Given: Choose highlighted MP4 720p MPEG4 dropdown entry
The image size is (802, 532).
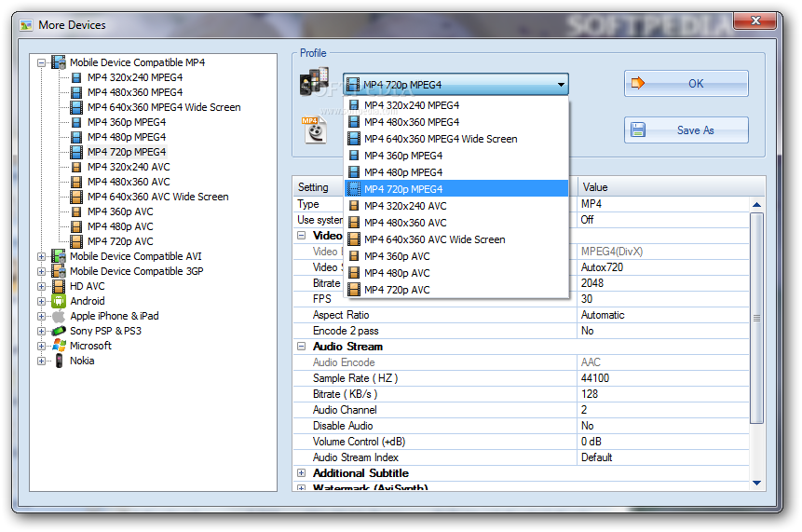Looking at the screenshot, I should [x=456, y=189].
